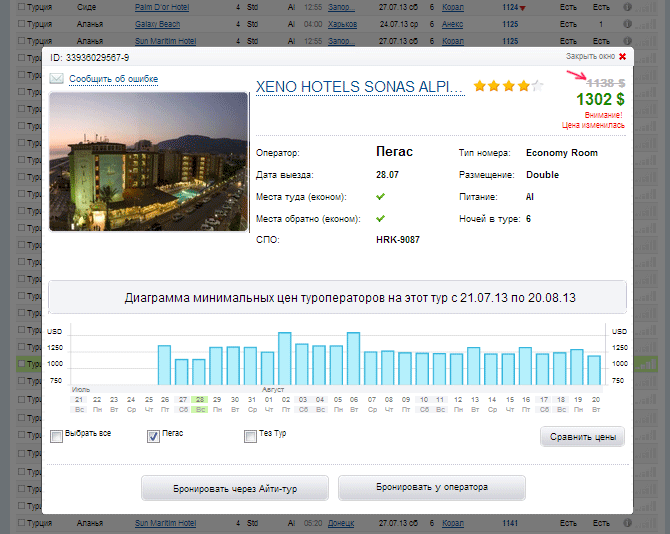Click the chart bar for 28 July
The height and width of the screenshot is (534, 670).
(x=199, y=372)
